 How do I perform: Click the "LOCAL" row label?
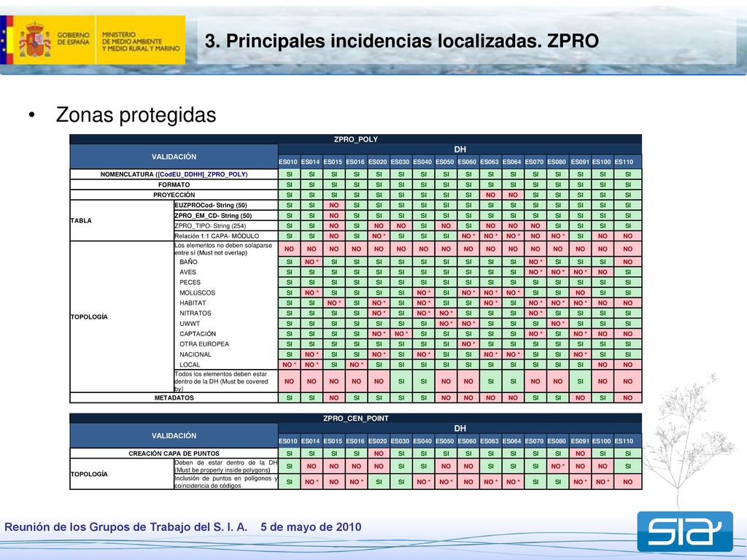coord(190,365)
